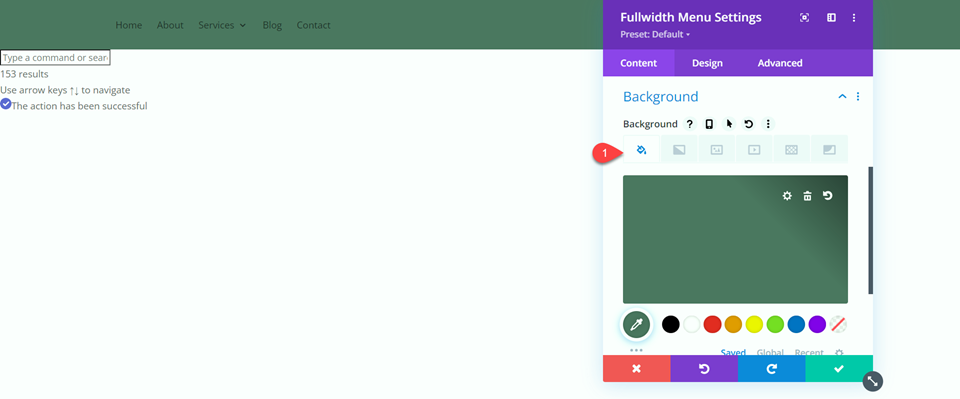Click the Background help question mark icon
The height and width of the screenshot is (399, 960).
tap(690, 124)
